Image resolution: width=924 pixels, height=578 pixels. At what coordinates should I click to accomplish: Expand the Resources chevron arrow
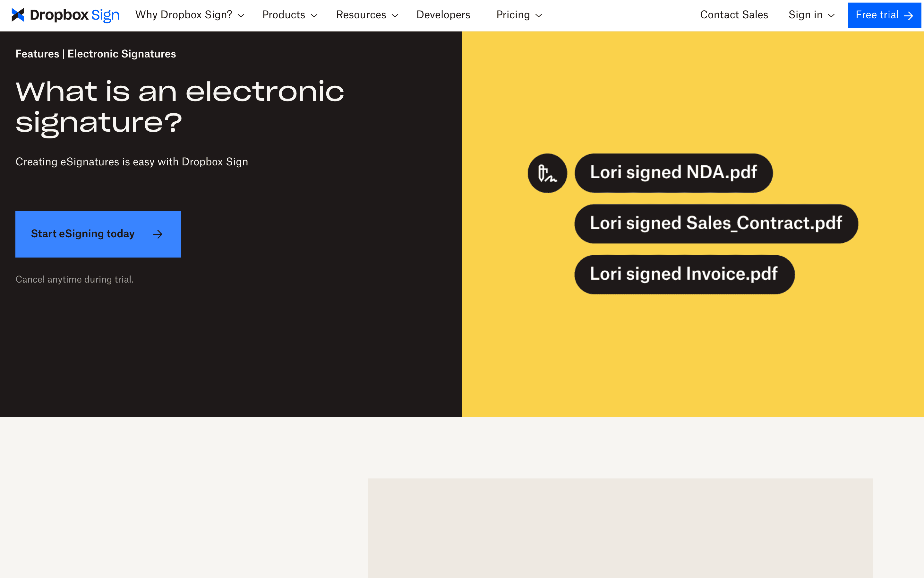pyautogui.click(x=395, y=16)
